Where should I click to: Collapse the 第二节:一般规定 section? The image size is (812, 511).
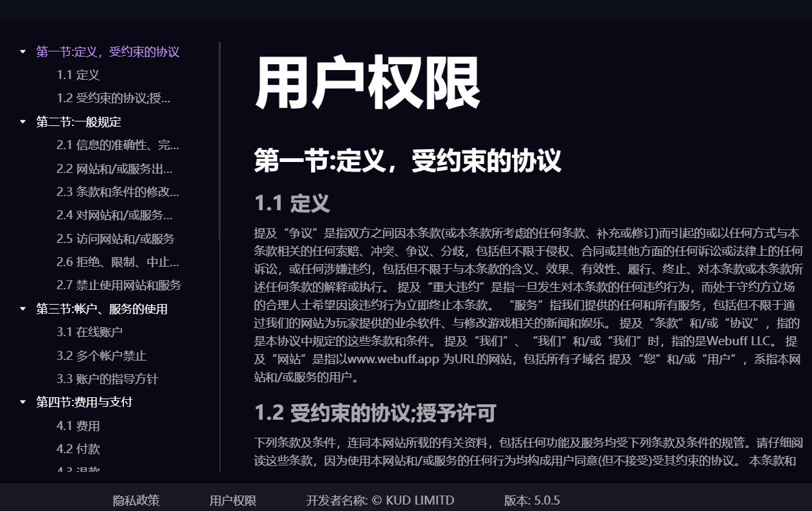pos(22,121)
